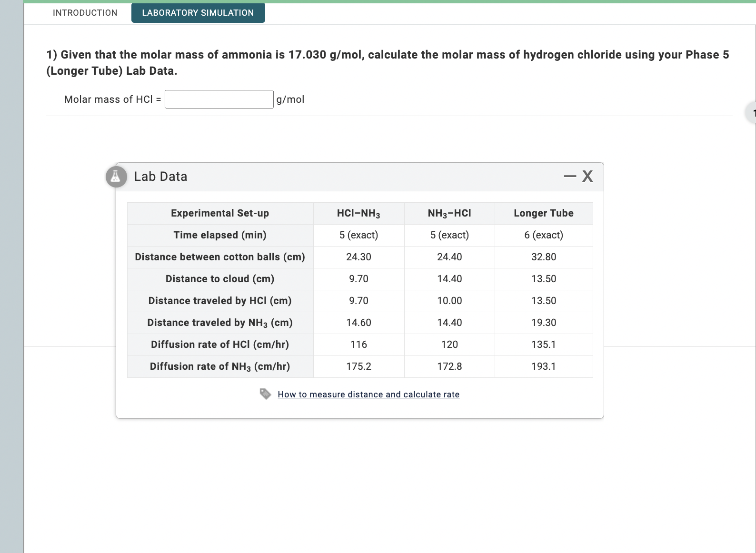Image resolution: width=756 pixels, height=553 pixels.
Task: Click the partially hidden side circle button
Action: click(x=751, y=113)
